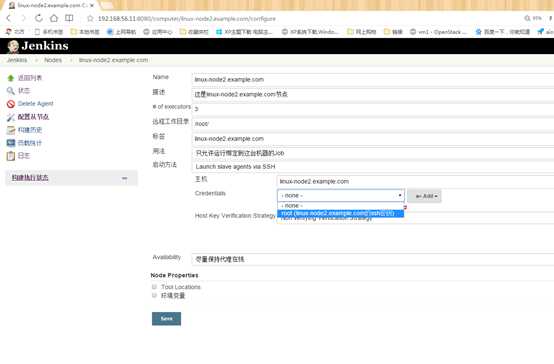Click Nodes breadcrumb link
Screen dimensions: 554x364
coord(53,60)
